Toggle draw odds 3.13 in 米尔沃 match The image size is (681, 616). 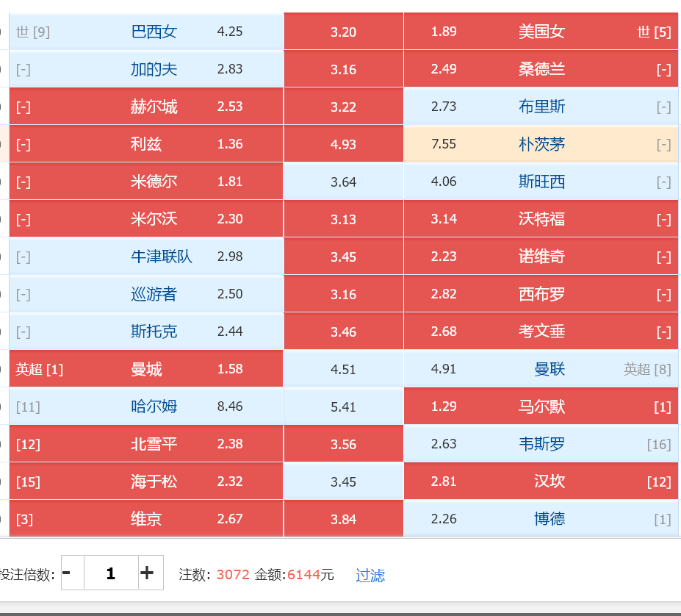tap(344, 218)
